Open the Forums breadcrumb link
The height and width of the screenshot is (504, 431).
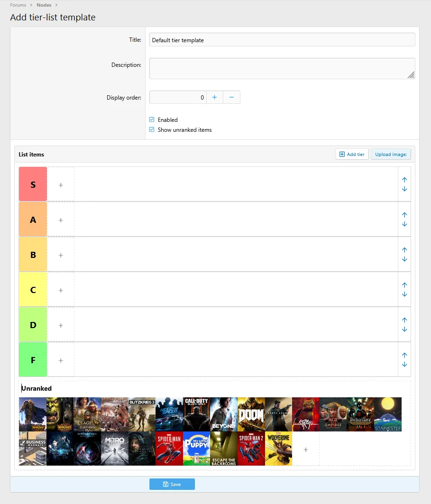click(x=18, y=5)
